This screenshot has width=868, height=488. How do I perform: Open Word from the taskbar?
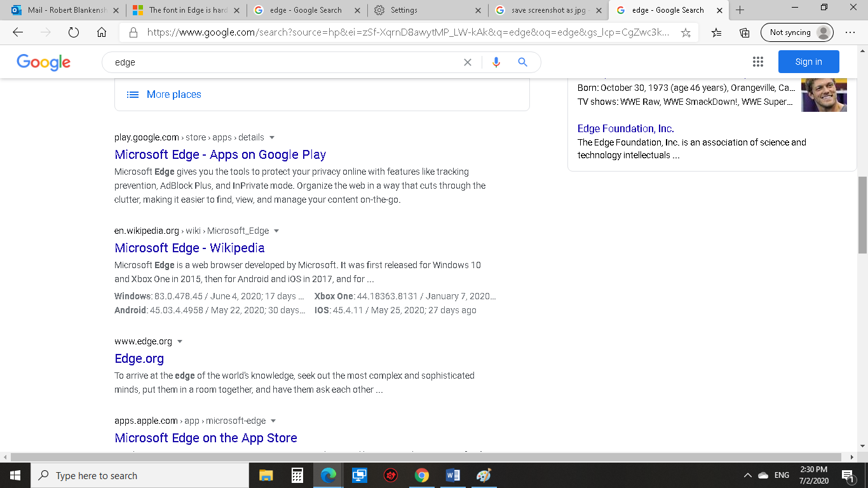click(452, 475)
